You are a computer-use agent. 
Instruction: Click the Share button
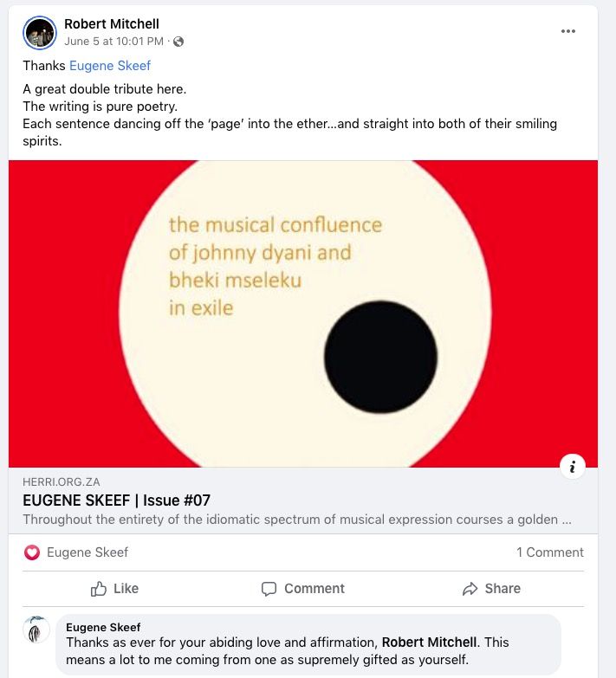pyautogui.click(x=491, y=589)
